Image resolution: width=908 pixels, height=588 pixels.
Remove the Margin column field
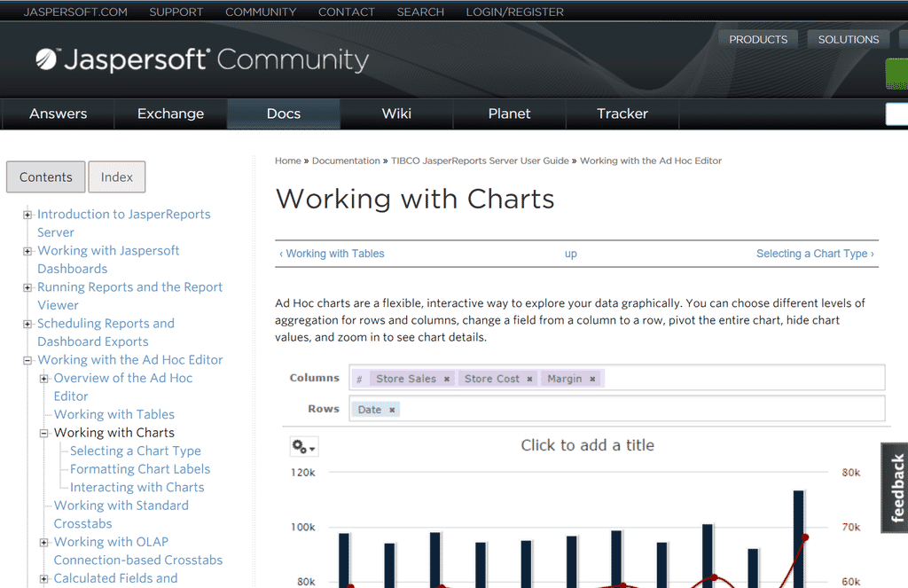click(592, 379)
